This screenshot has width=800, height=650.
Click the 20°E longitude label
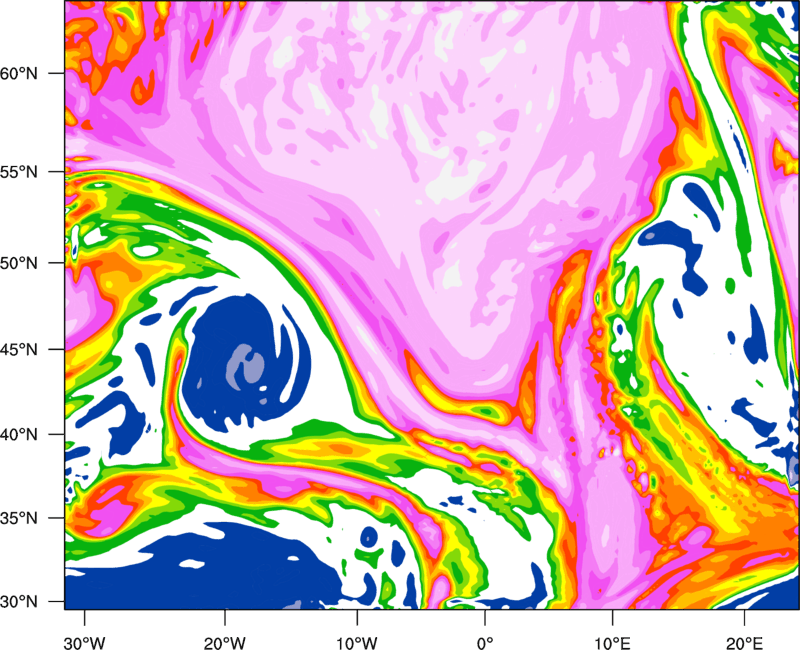(x=744, y=642)
